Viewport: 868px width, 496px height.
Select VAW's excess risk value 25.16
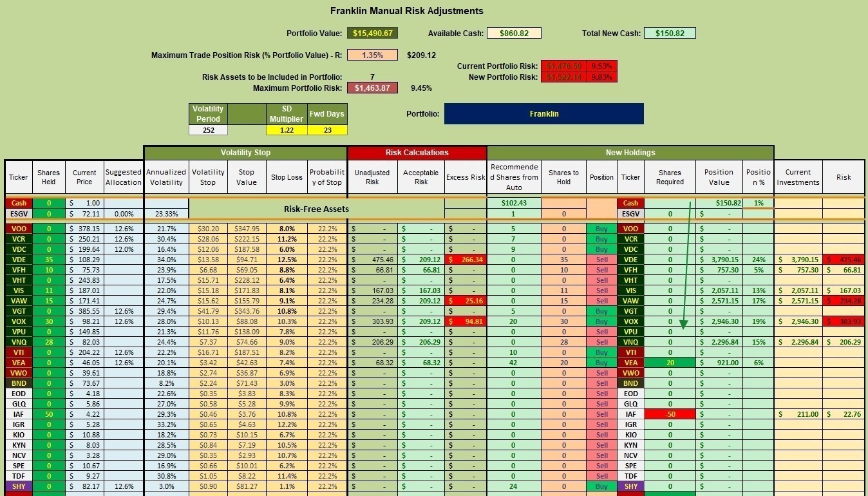point(466,301)
